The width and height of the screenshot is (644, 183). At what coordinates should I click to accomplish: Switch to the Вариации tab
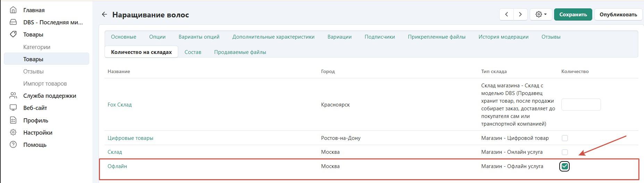pos(339,37)
